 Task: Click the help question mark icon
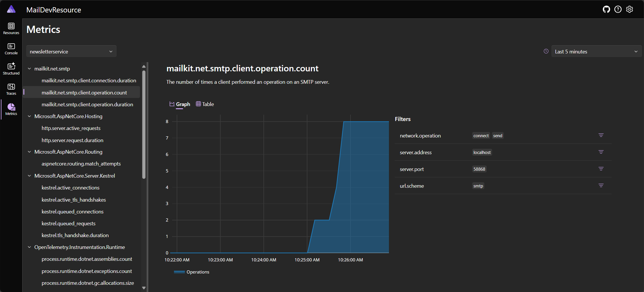(x=618, y=10)
